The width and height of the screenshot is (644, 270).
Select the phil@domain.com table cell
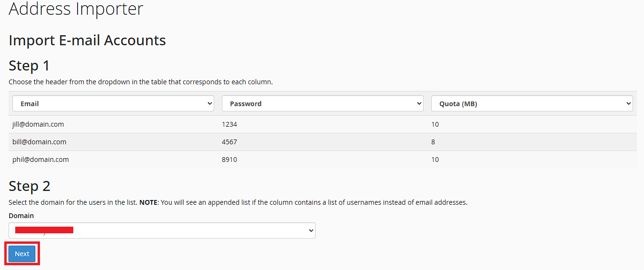40,160
